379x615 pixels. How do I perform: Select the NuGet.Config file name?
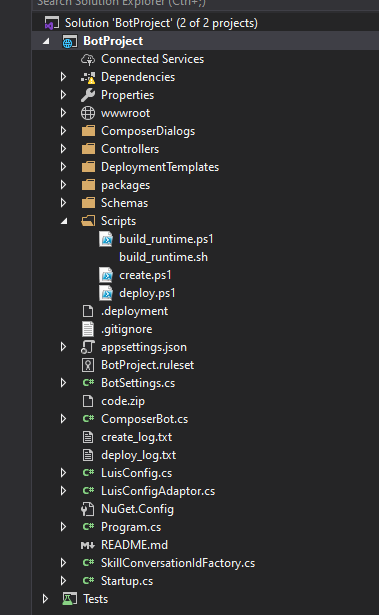(137, 509)
